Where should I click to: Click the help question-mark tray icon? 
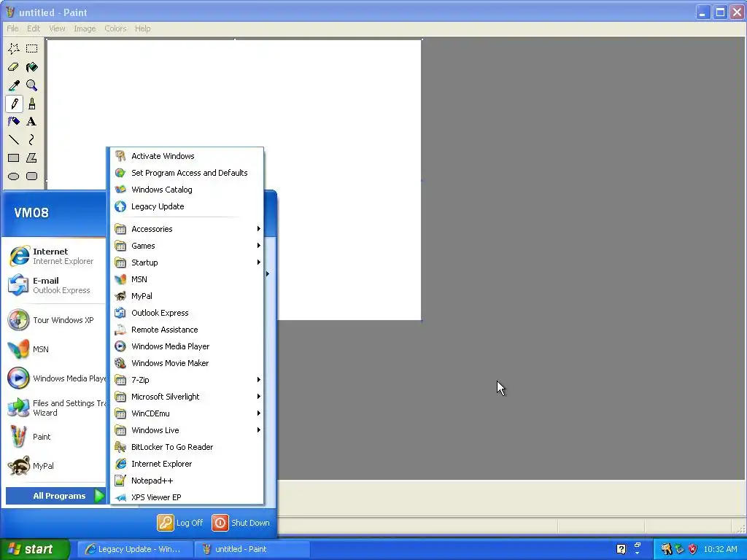(621, 549)
